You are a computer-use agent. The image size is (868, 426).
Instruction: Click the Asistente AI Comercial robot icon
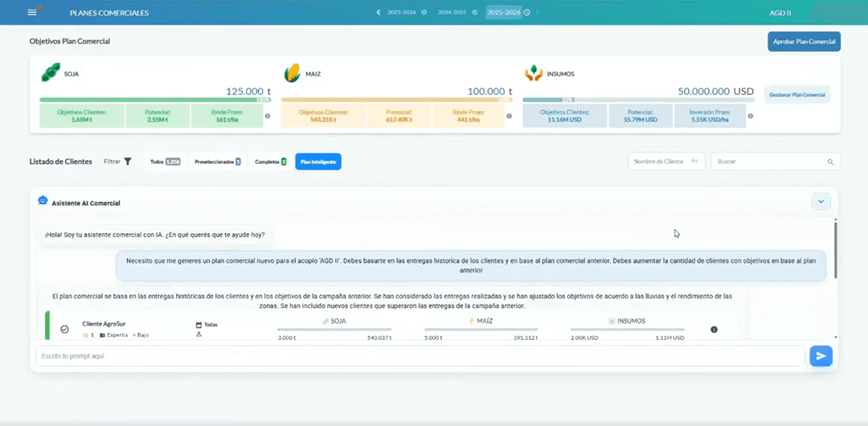(43, 200)
